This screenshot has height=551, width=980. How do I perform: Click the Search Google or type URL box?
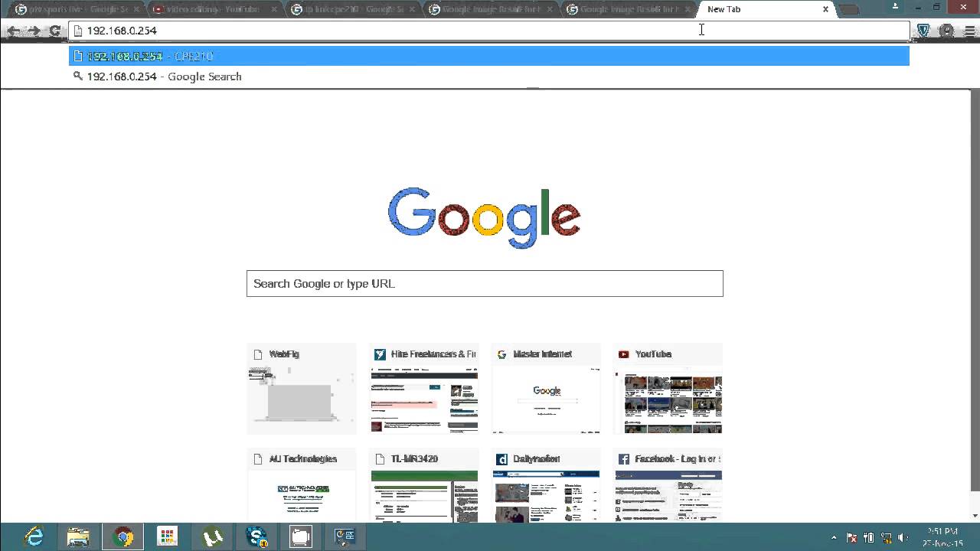coord(485,283)
